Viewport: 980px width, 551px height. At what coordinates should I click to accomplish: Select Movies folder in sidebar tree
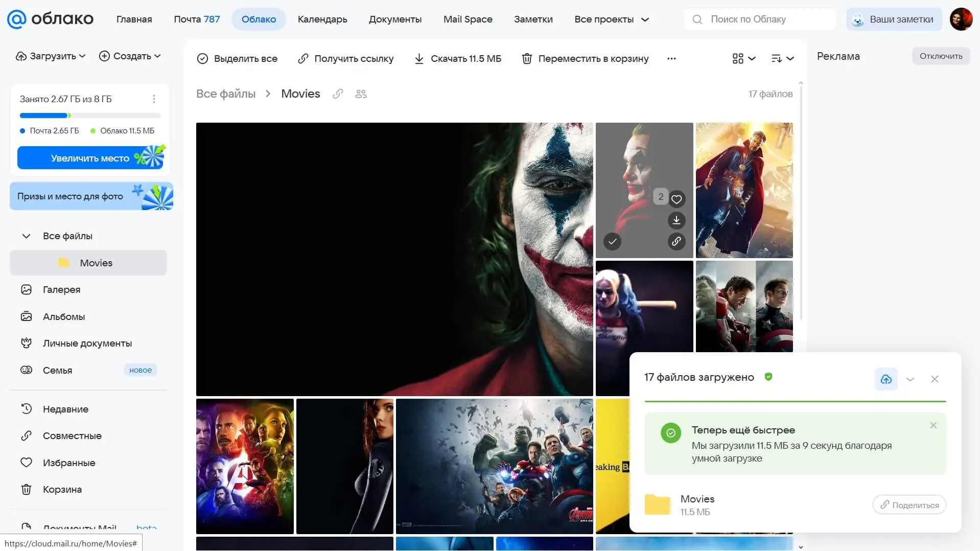point(88,263)
